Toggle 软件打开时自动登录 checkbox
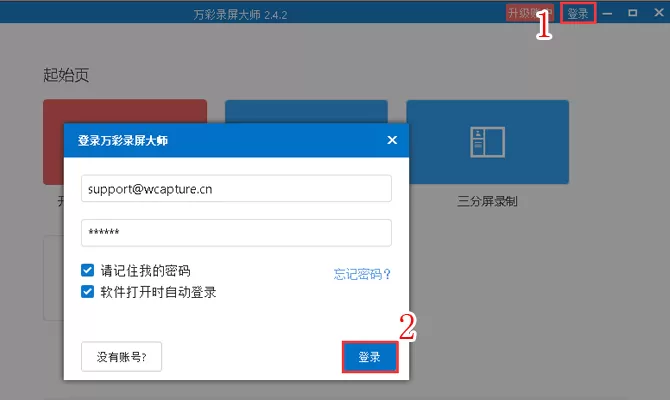The height and width of the screenshot is (400, 670). point(88,292)
